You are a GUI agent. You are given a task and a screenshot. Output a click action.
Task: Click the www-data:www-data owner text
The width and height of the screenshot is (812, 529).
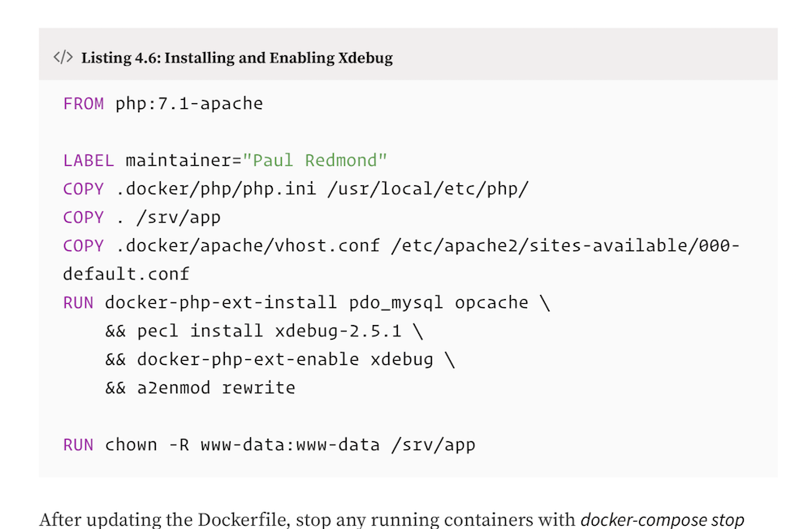pyautogui.click(x=290, y=445)
